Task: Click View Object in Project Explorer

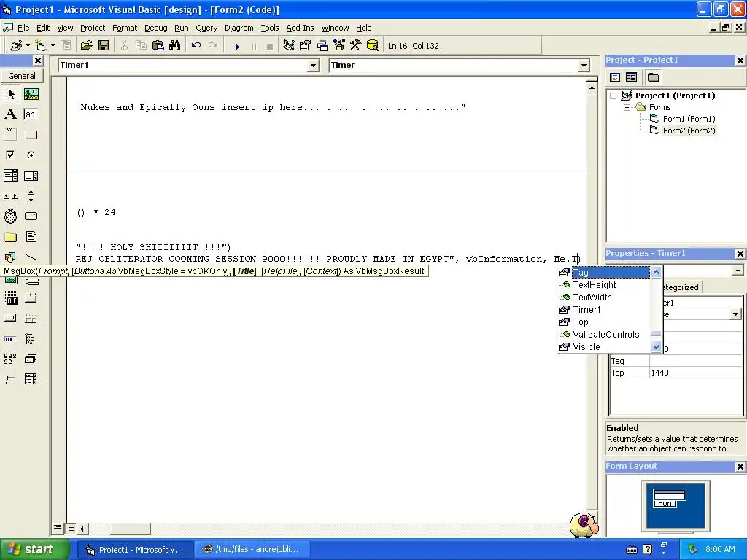Action: click(631, 77)
